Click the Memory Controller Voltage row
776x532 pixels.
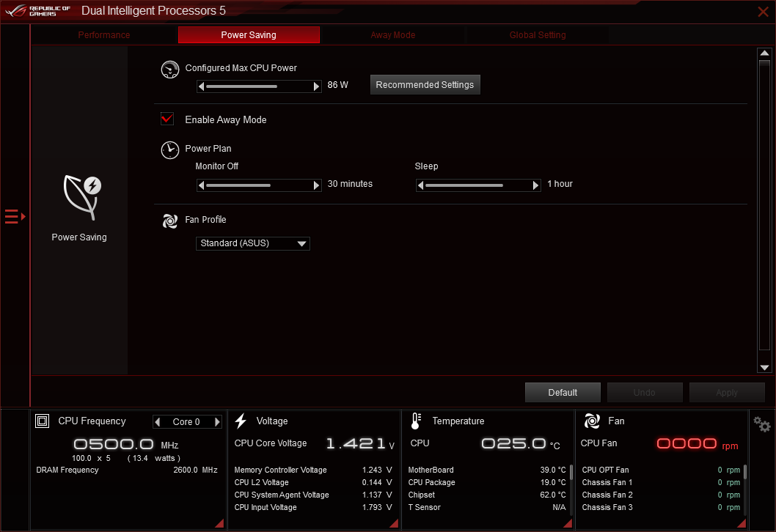tap(313, 470)
